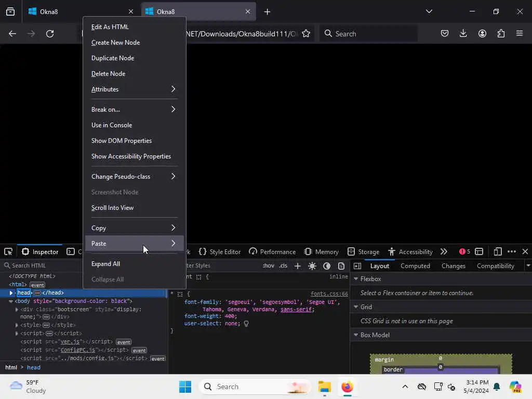Click the browser Search box
Screen dimensions: 532x399
(368, 34)
